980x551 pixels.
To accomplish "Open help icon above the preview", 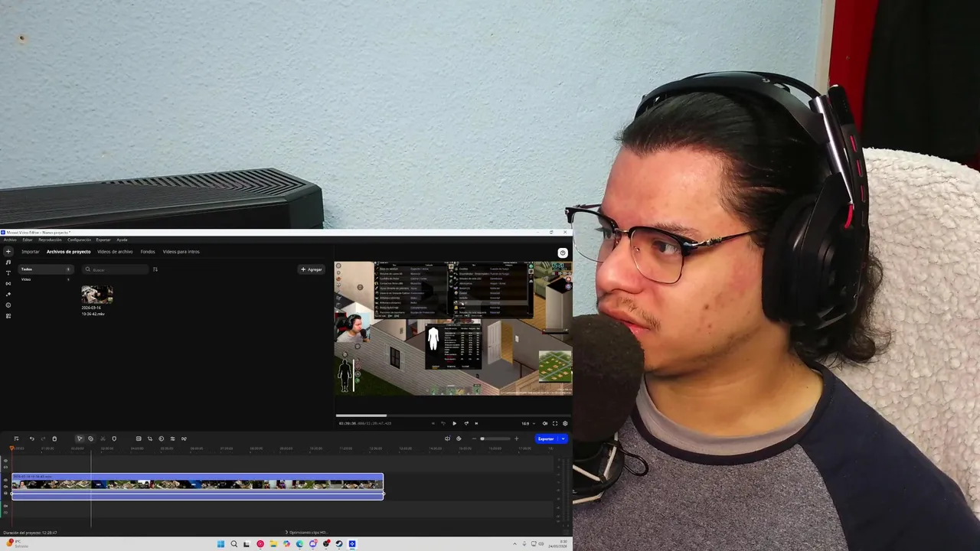I will pos(563,253).
